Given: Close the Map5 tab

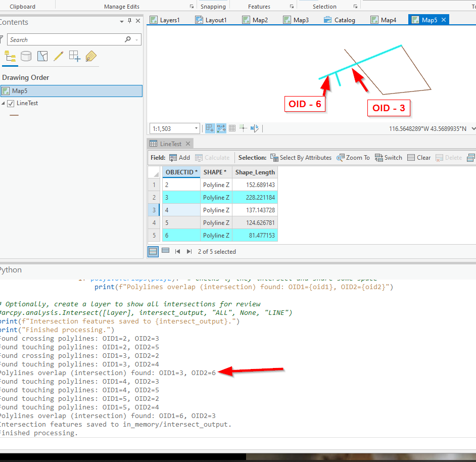Looking at the screenshot, I should click(444, 20).
